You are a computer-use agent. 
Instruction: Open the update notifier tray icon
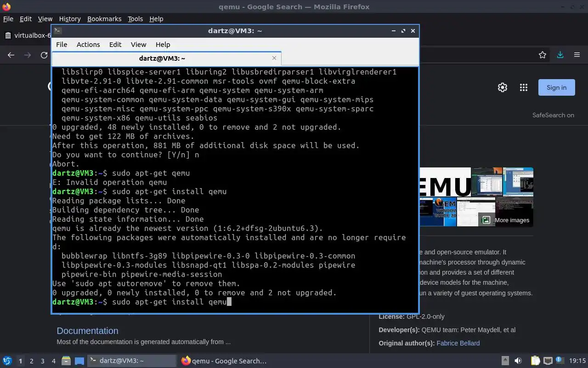point(560,361)
